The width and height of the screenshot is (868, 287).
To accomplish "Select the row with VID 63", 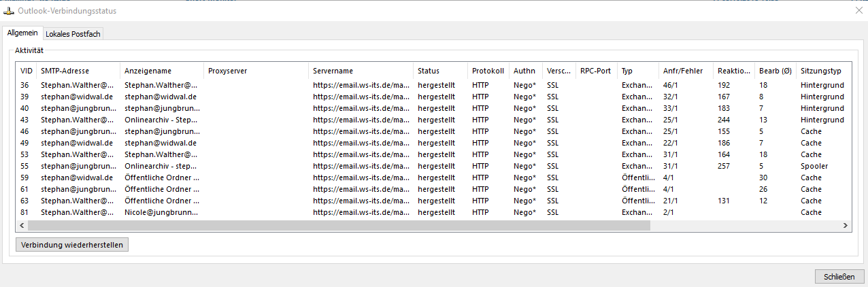I will [x=434, y=201].
